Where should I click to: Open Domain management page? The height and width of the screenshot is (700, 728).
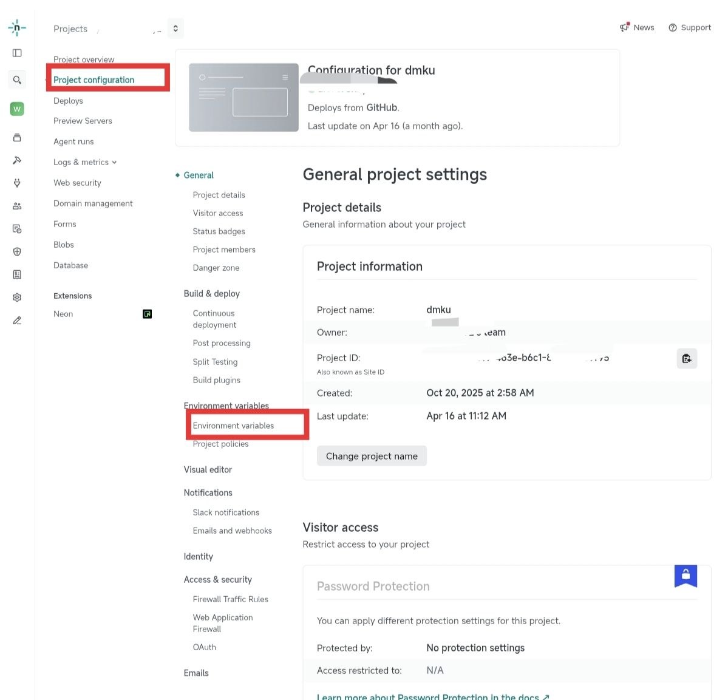point(93,203)
